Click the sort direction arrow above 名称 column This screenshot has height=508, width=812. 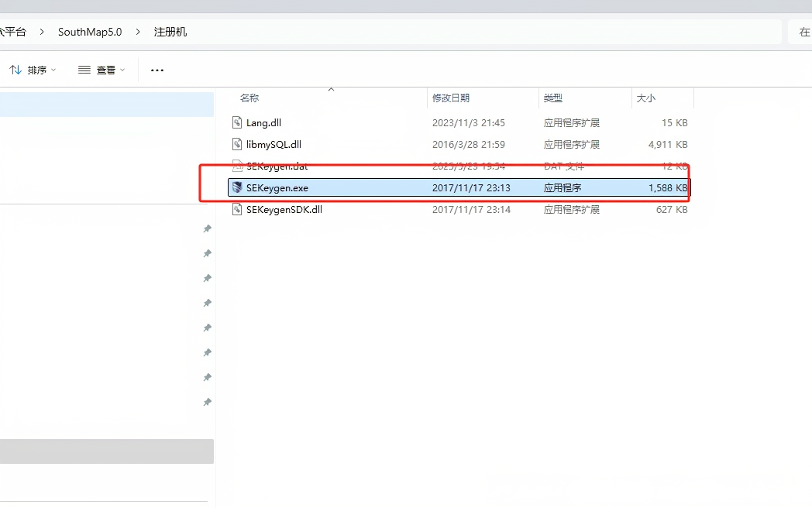tap(331, 89)
